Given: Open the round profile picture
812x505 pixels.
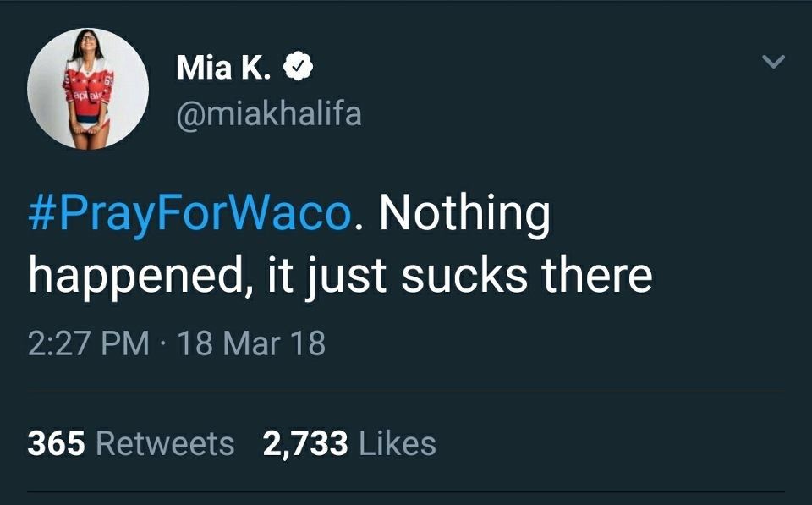Looking at the screenshot, I should click(88, 89).
